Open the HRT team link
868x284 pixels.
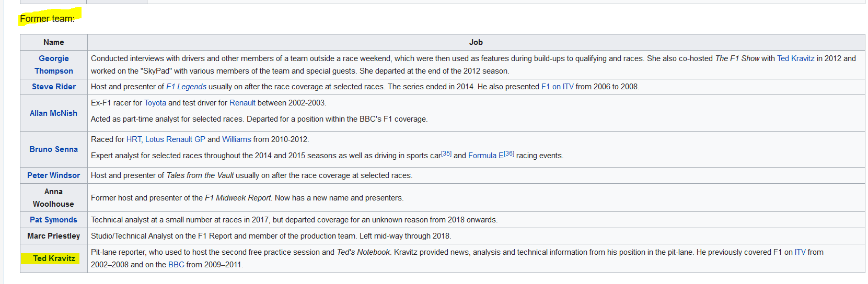tap(134, 139)
